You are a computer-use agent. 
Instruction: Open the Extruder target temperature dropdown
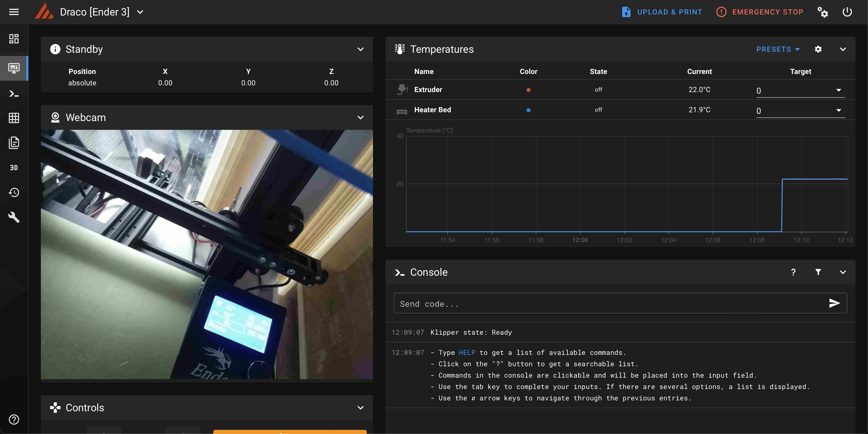(x=838, y=90)
